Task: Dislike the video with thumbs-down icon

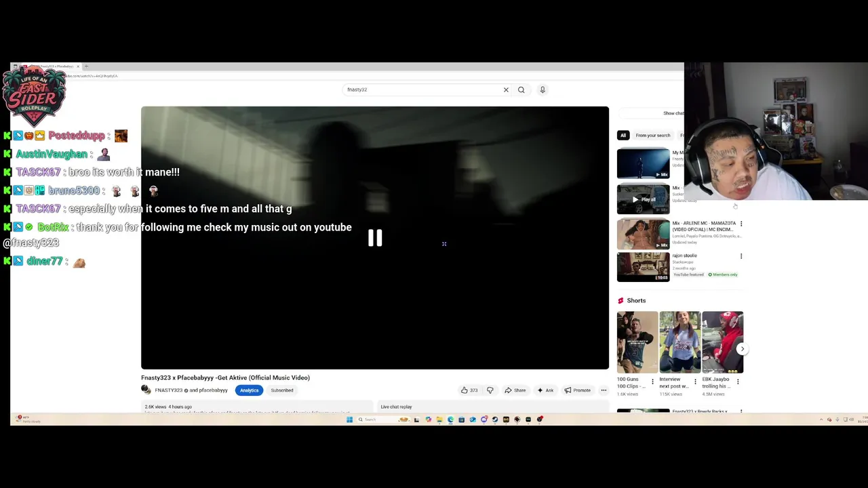Action: (x=490, y=390)
